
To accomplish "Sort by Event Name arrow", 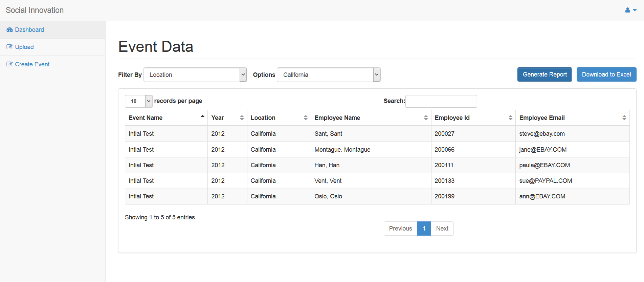I will [202, 116].
